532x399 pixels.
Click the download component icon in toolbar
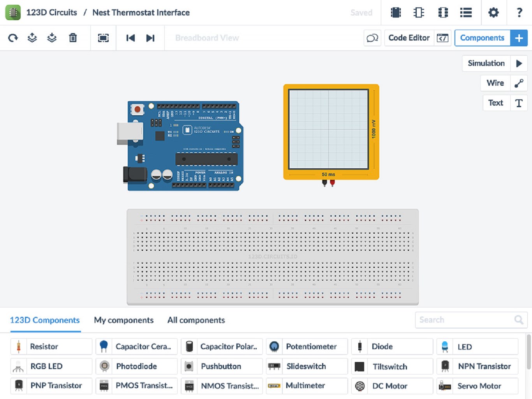click(52, 38)
